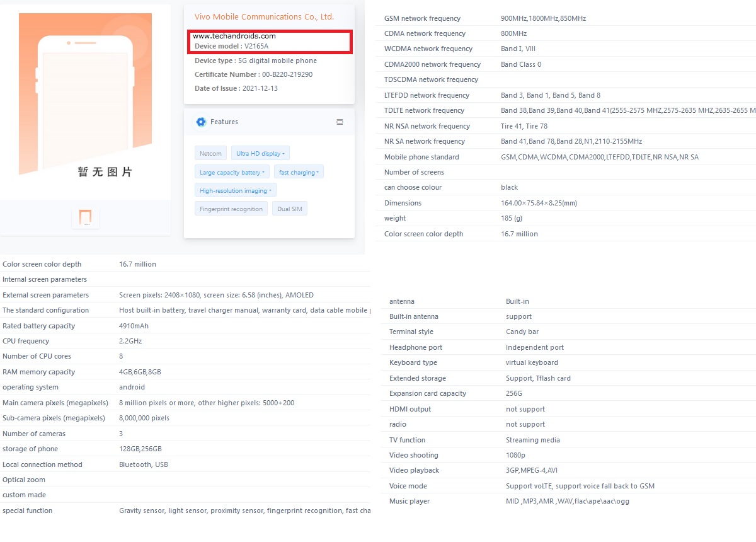The image size is (756, 542).
Task: Click the large phone placeholder image
Action: click(x=85, y=95)
